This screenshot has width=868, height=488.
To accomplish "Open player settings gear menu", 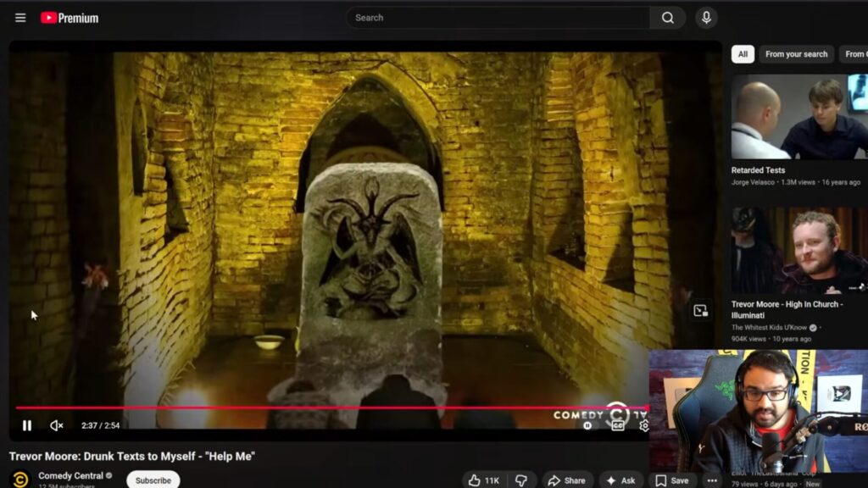I will pos(643,425).
